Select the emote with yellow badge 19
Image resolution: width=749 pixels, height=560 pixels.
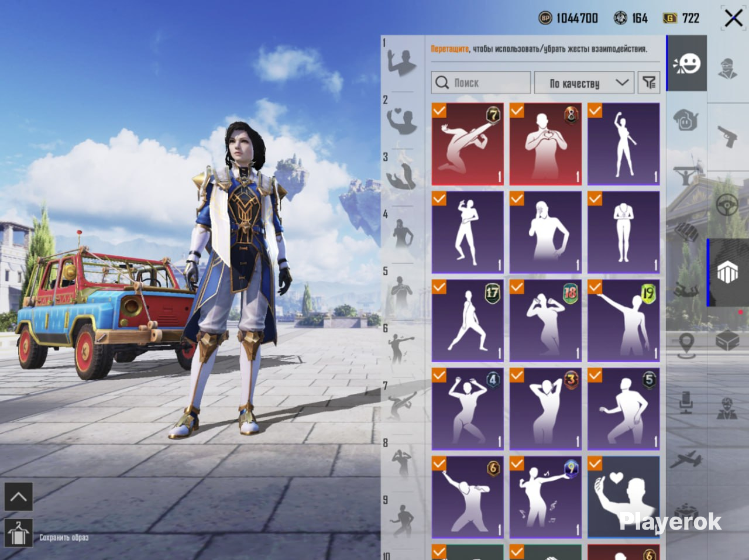tap(624, 321)
